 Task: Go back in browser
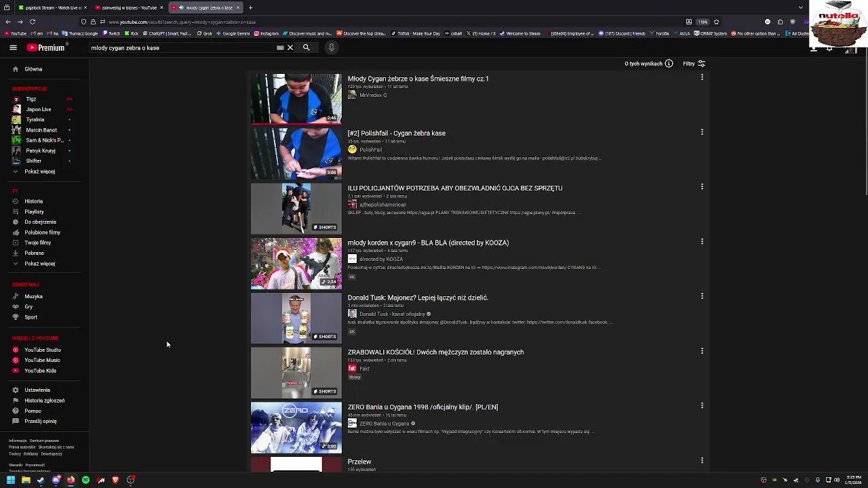pyautogui.click(x=7, y=22)
